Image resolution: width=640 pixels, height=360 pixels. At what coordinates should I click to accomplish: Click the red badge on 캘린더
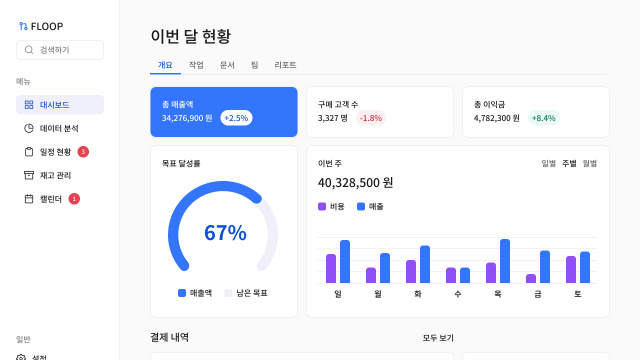[74, 199]
